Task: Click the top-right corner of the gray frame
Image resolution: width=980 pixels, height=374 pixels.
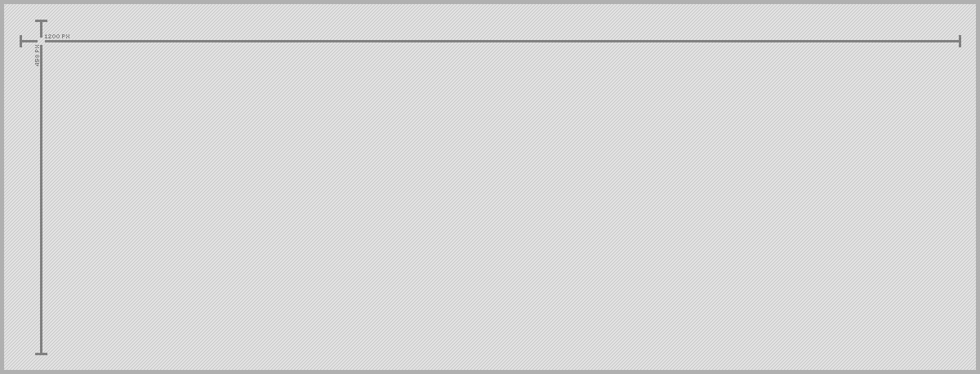Action: [x=978, y=2]
